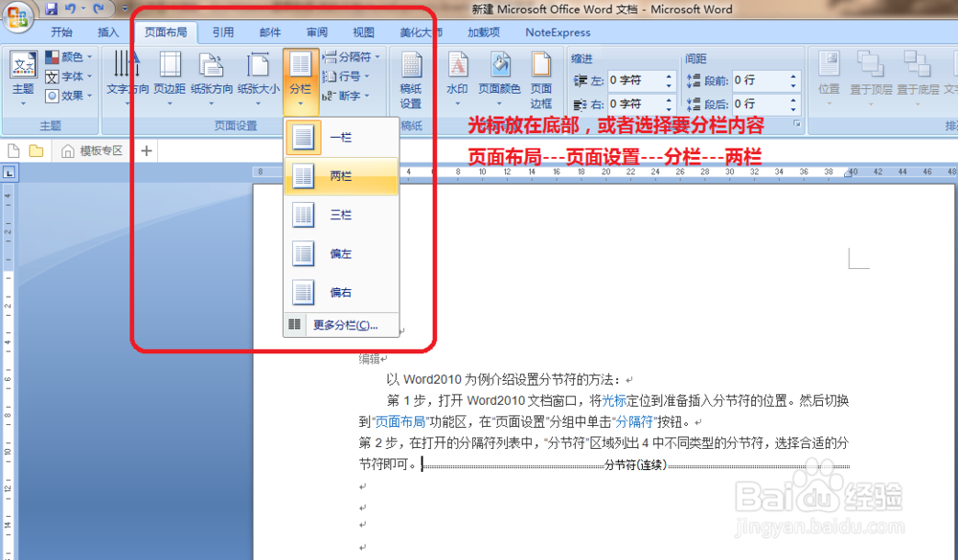Expand the theme 字体 dropdown

pyautogui.click(x=68, y=77)
